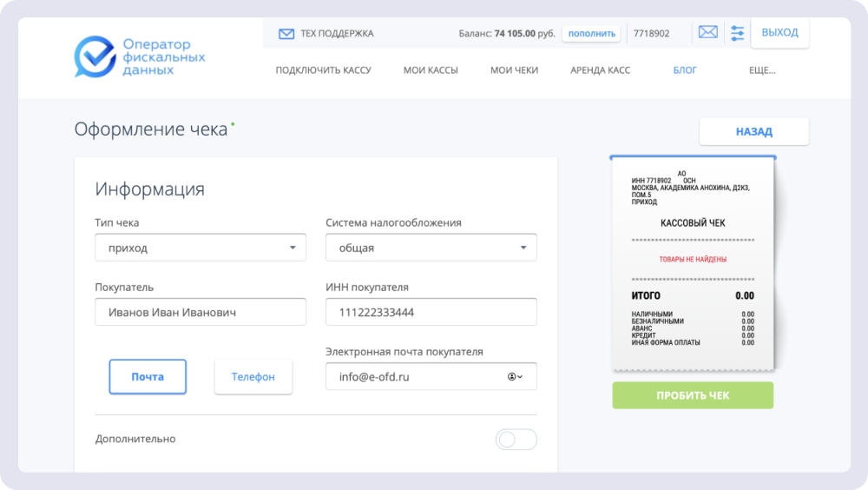Click the Информация section heading
Viewport: 868px width, 490px height.
(x=149, y=189)
